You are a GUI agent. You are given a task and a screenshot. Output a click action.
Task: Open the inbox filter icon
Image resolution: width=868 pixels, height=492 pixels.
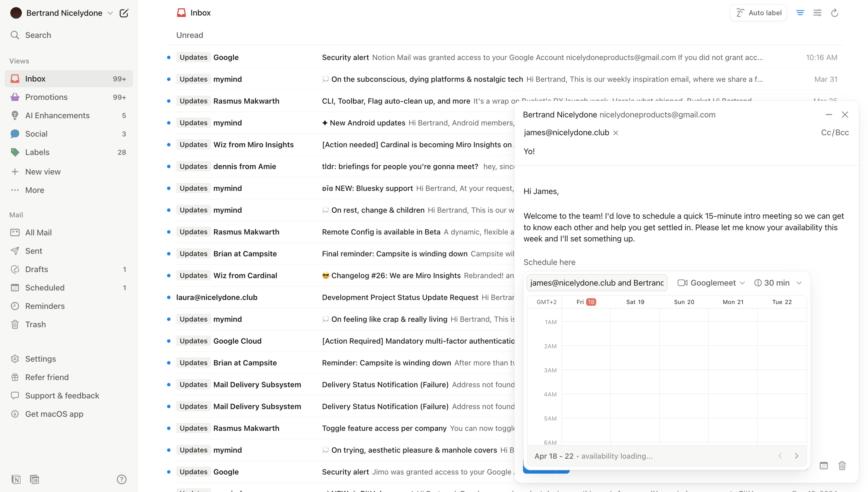tap(800, 13)
